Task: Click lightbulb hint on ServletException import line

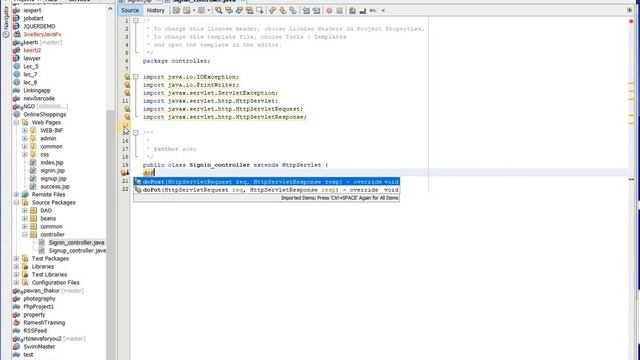Action: tap(127, 93)
